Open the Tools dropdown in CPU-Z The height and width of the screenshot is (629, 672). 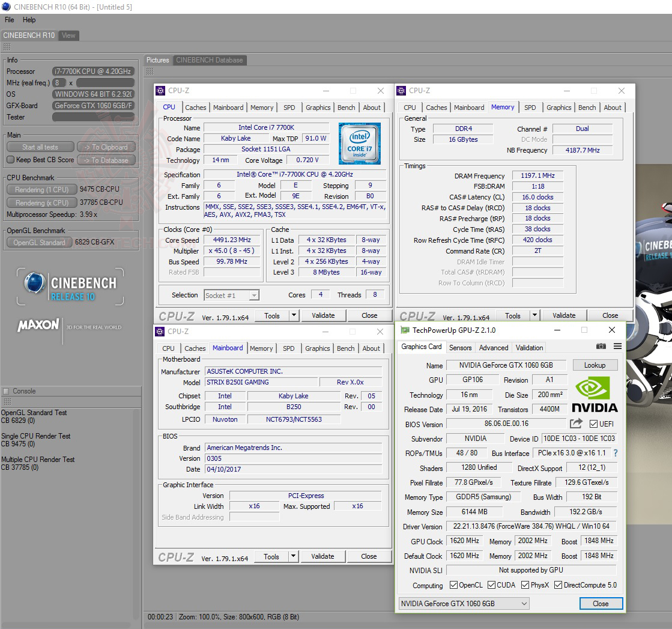294,315
